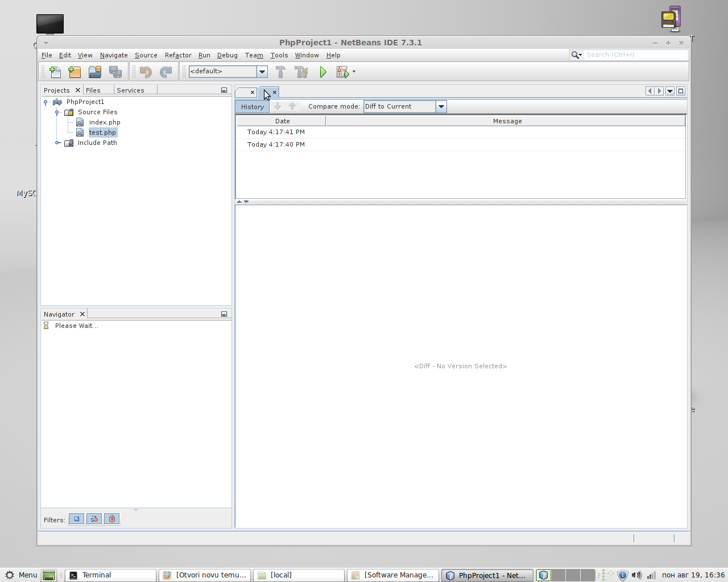728x582 pixels.
Task: Click the volume speaker tray icon
Action: (x=636, y=575)
